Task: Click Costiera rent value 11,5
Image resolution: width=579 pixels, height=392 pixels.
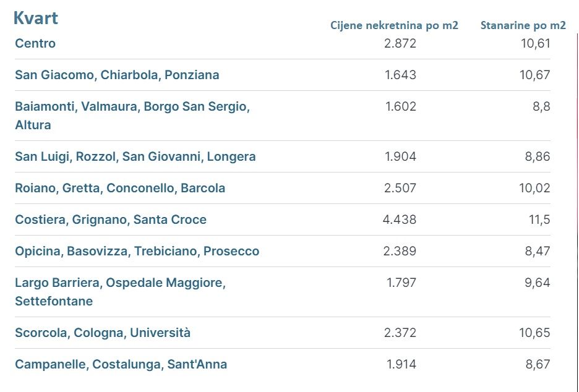Action: pos(539,219)
